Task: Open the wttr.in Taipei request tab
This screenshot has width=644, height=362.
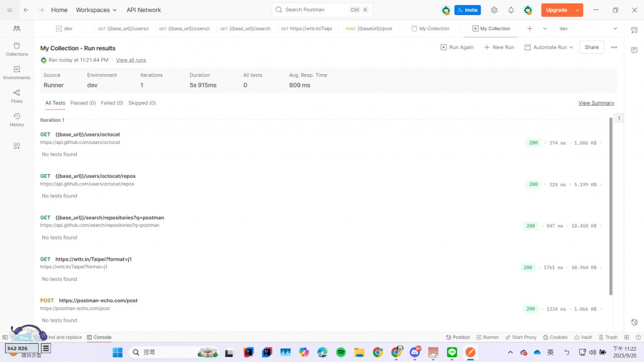Action: pos(306,28)
